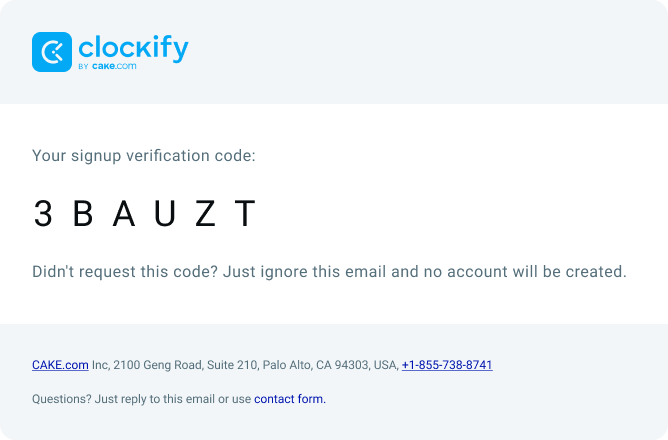Click the verification code letter Z
This screenshot has height=440, width=668.
[205, 213]
